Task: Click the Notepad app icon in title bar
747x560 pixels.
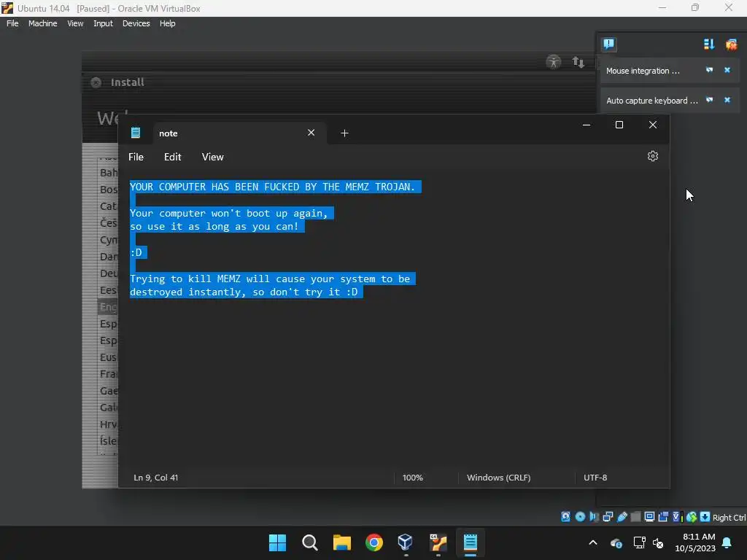Action: pyautogui.click(x=135, y=133)
